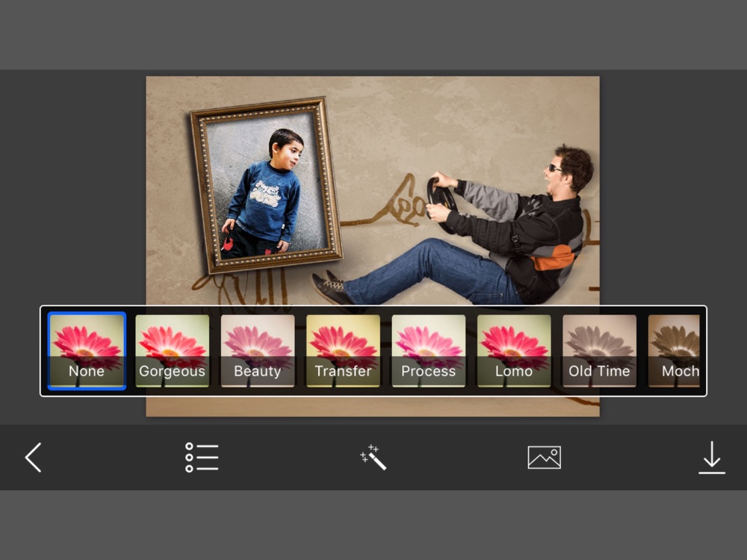
Task: Choose the Transfer filter
Action: [343, 351]
